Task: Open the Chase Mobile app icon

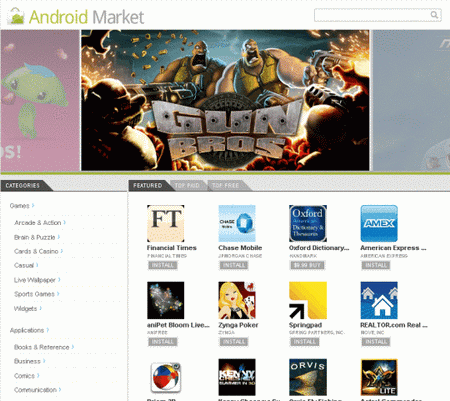Action: [x=237, y=223]
